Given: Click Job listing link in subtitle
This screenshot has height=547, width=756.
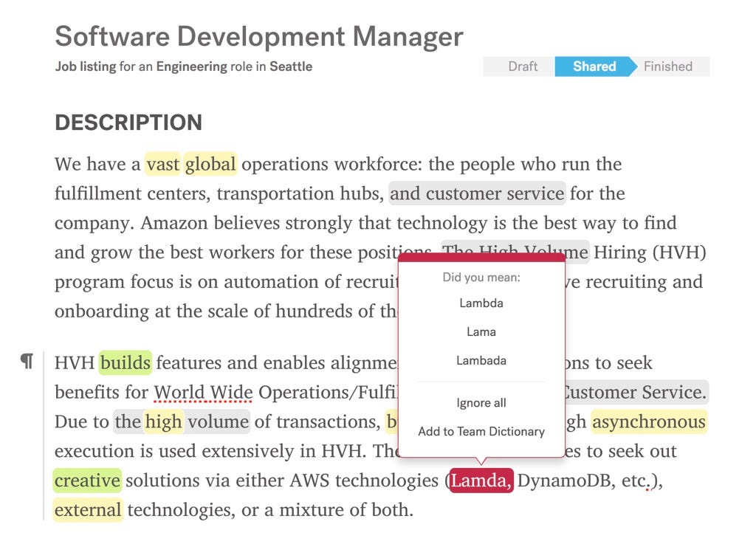Looking at the screenshot, I should point(86,66).
